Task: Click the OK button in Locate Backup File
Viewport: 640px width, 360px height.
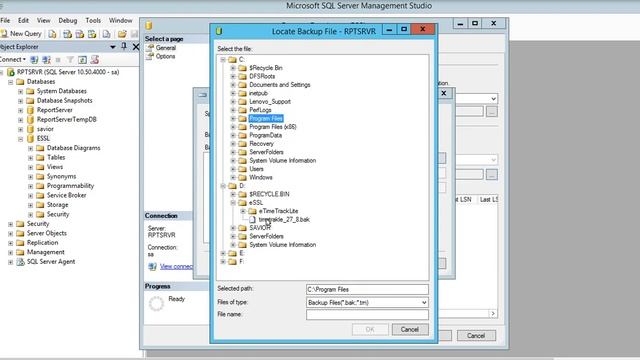Action: tap(370, 329)
